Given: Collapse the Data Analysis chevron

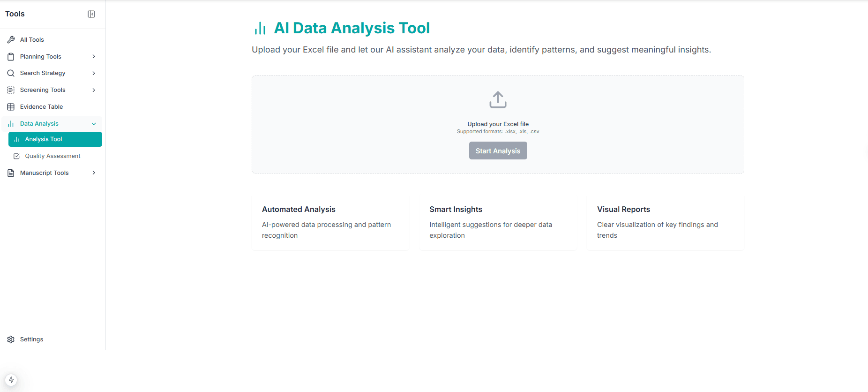Looking at the screenshot, I should [94, 124].
